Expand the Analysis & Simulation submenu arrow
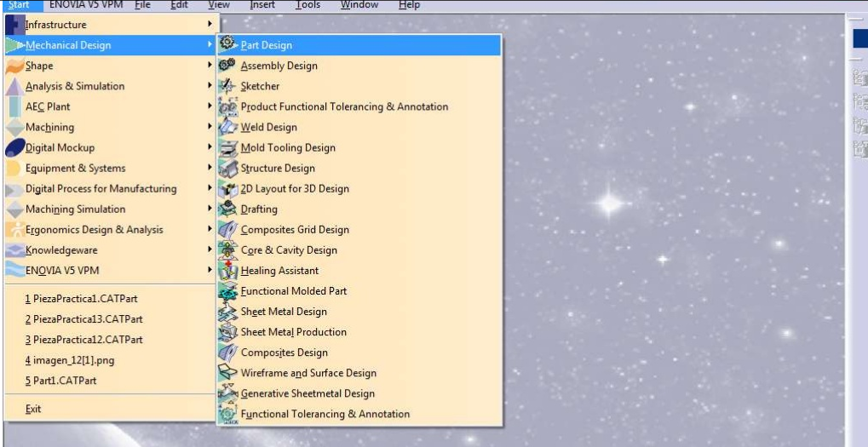The image size is (868, 447). coord(210,85)
